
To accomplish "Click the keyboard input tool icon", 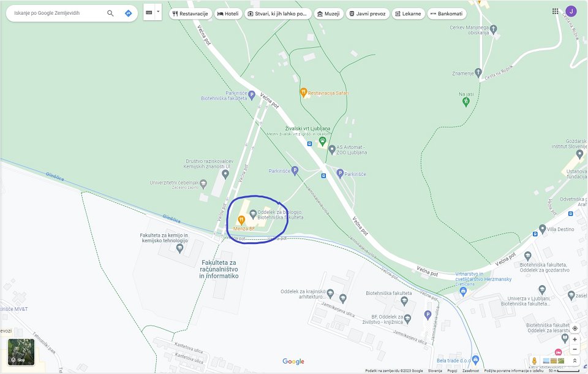I will coord(149,12).
